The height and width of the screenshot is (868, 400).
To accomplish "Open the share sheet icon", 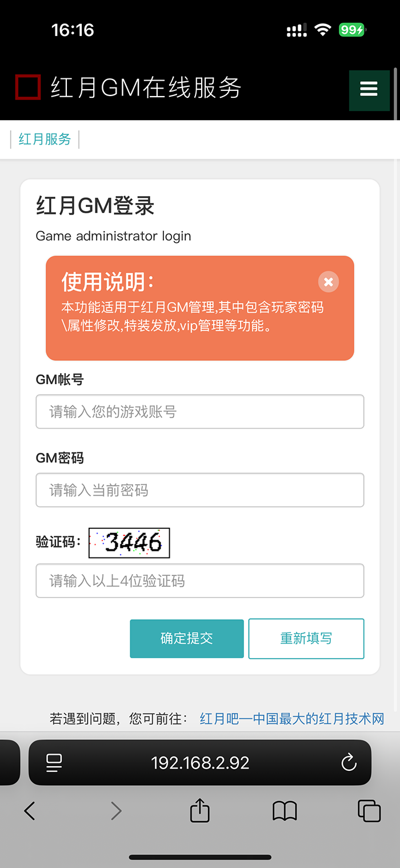I will point(199,810).
